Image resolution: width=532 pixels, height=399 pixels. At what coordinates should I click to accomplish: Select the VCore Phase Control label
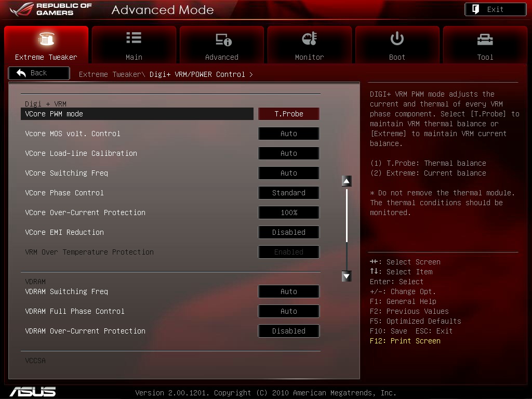(64, 192)
